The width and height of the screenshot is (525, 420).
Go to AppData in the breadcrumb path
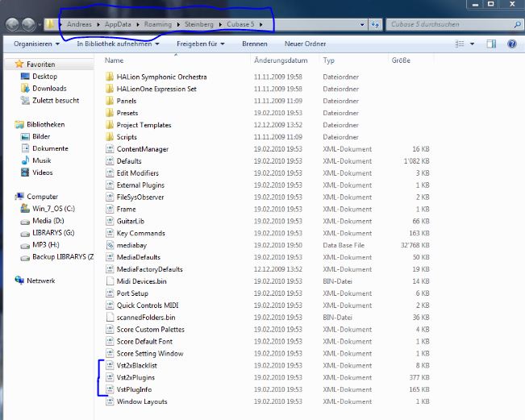tap(118, 24)
